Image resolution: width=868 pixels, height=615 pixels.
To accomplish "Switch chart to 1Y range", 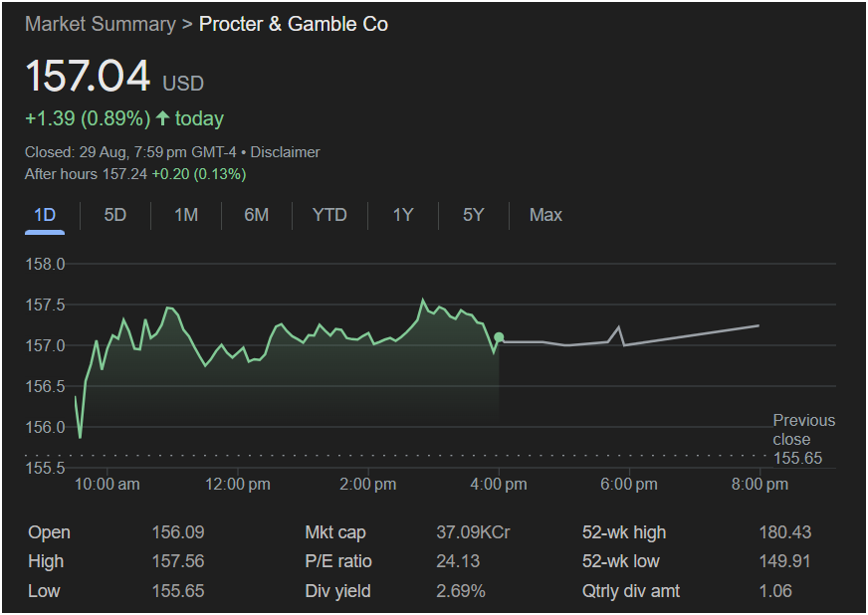I will [403, 215].
